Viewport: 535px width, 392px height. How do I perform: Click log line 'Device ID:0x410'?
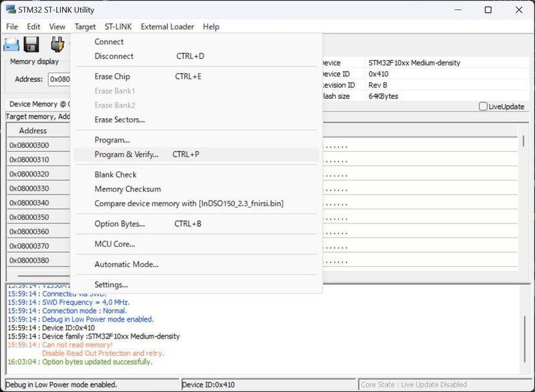[51, 328]
